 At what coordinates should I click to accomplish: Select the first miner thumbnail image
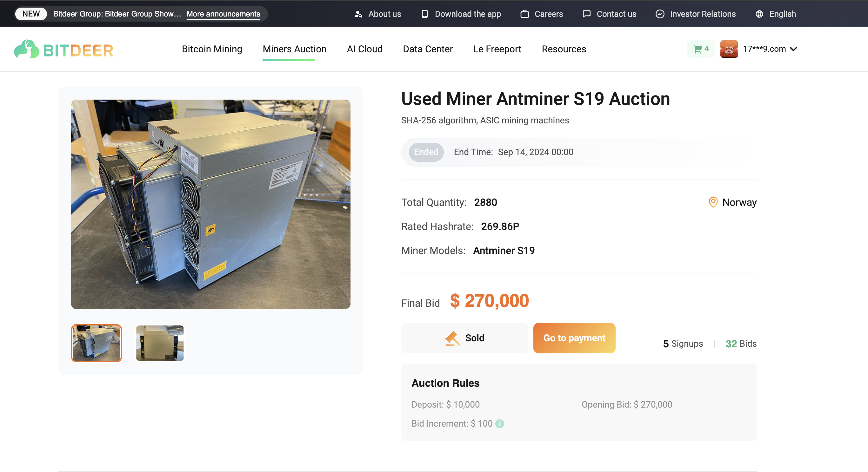pos(97,343)
